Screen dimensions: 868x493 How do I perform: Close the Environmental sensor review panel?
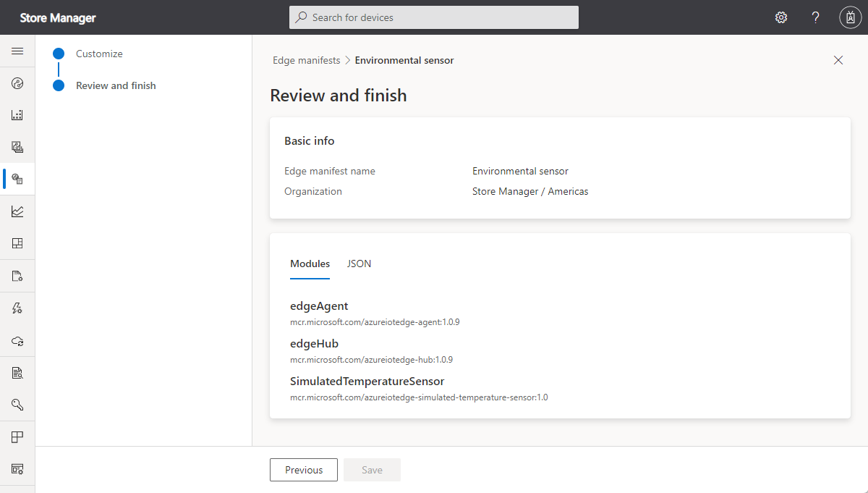[x=838, y=60]
